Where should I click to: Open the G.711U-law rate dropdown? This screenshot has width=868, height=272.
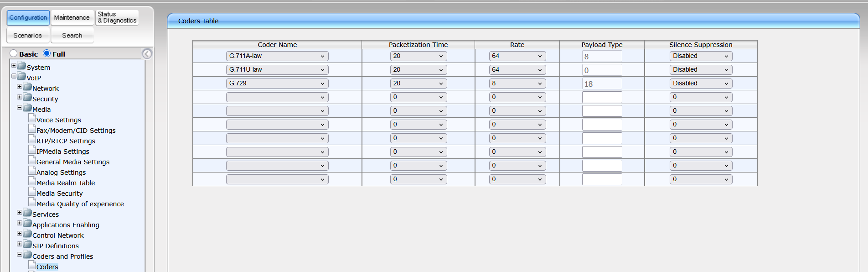pyautogui.click(x=517, y=70)
